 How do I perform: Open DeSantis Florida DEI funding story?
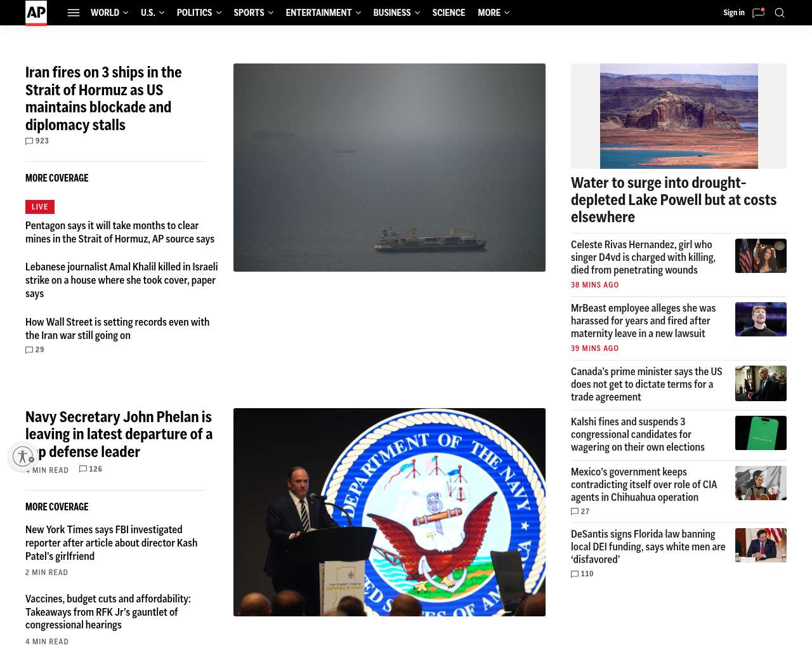tap(648, 547)
